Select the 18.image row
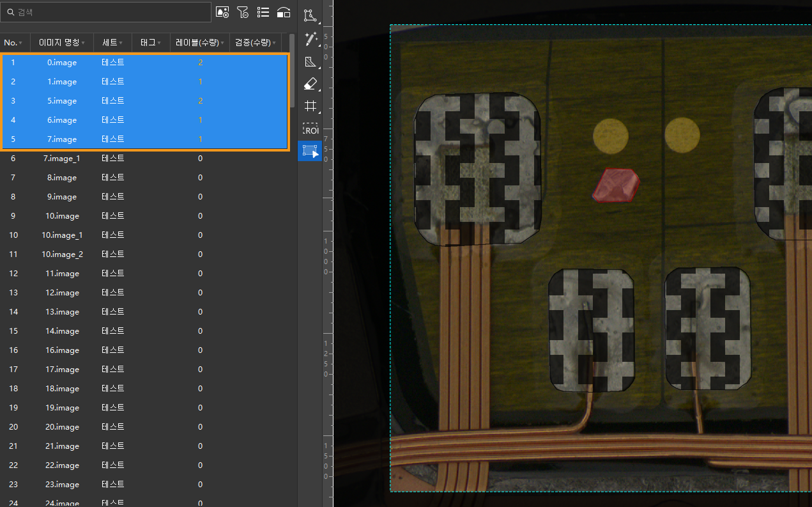Viewport: 812px width, 507px height. [145, 389]
